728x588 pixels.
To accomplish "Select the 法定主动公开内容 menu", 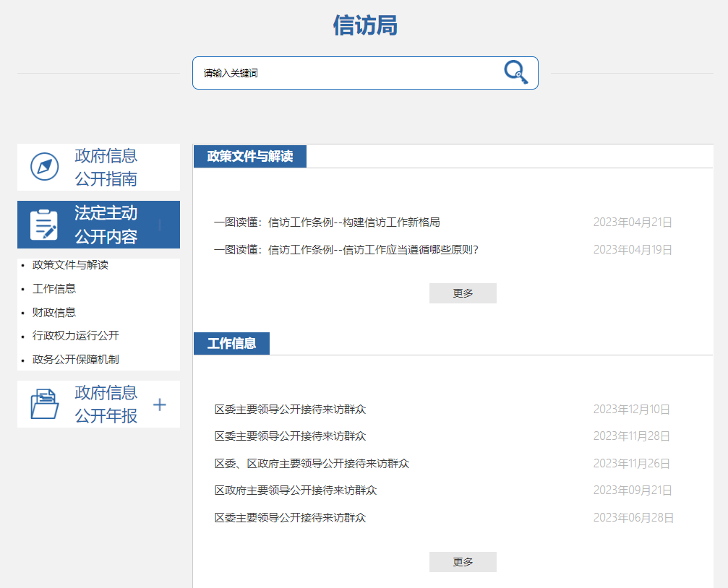I will pos(98,225).
